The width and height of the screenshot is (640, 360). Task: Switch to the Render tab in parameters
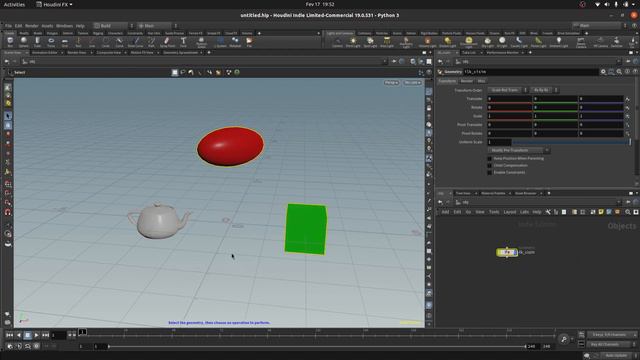[467, 81]
